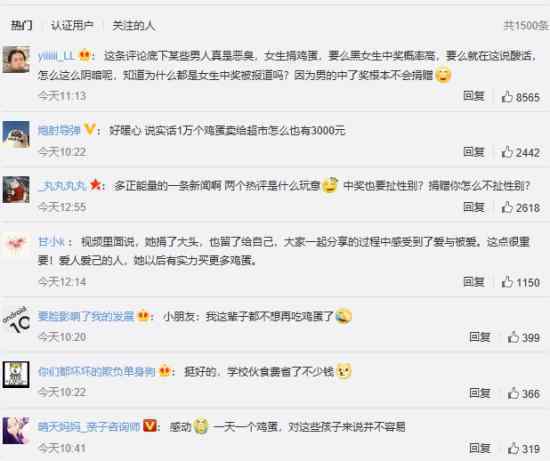This screenshot has width=550, height=461.
Task: Reply to the comment posted 今天11:13
Action: (474, 96)
